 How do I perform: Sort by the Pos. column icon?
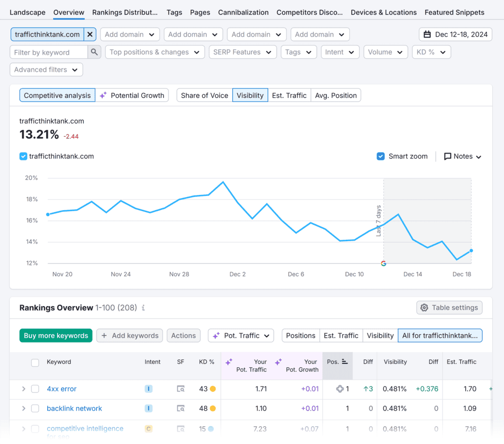[x=345, y=362]
